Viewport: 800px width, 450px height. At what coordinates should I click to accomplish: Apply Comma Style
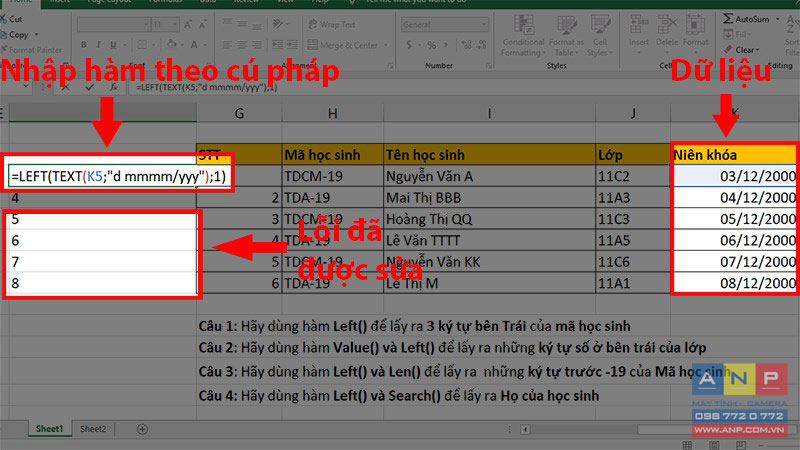446,45
